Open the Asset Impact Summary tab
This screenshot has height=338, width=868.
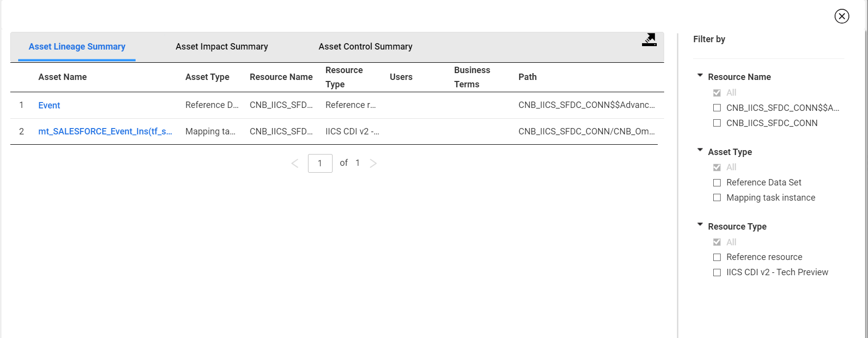point(222,47)
